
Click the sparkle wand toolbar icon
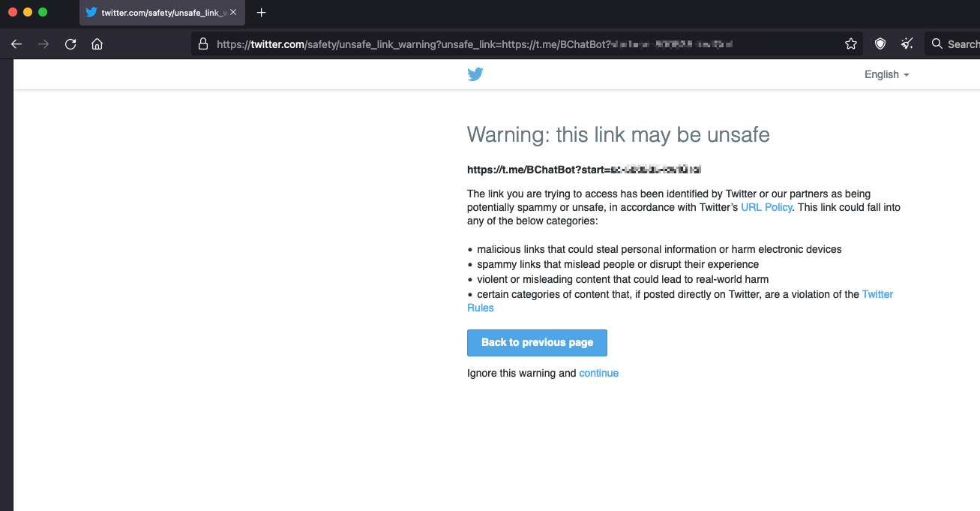point(907,44)
